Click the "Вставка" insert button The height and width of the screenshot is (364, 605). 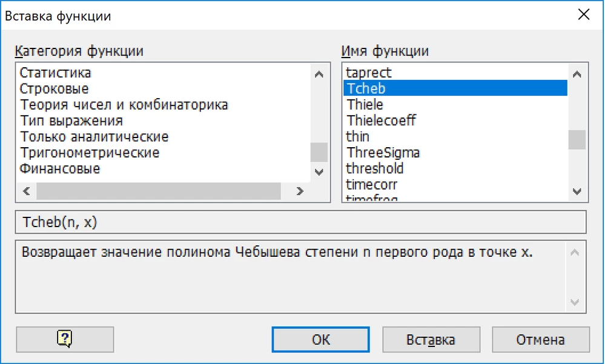click(x=431, y=339)
